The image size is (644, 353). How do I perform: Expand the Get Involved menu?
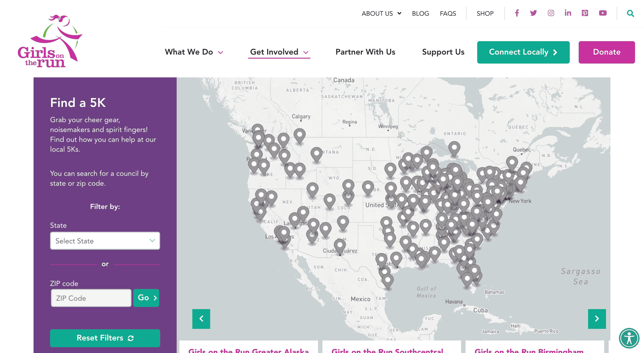pos(279,52)
